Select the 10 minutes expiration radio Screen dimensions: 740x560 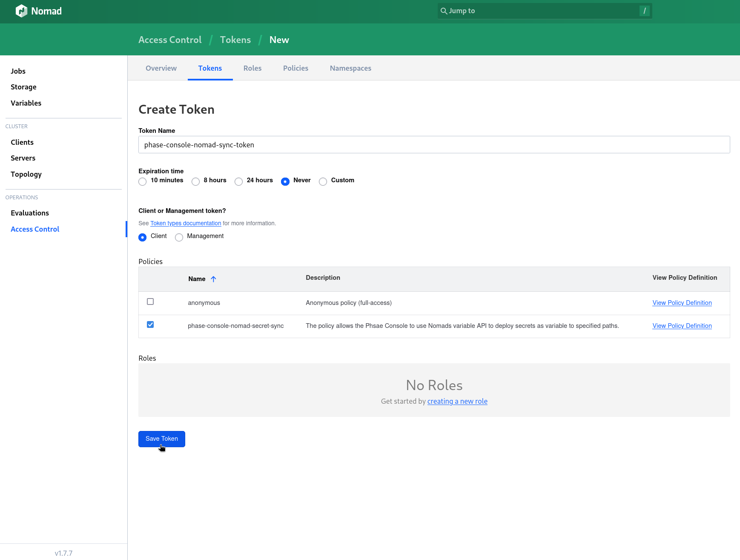(x=143, y=181)
